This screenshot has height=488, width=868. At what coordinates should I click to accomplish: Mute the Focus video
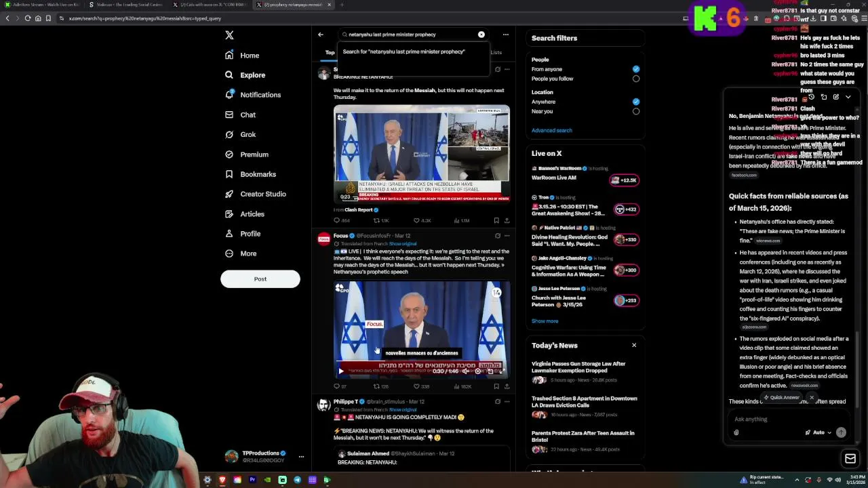(x=465, y=371)
